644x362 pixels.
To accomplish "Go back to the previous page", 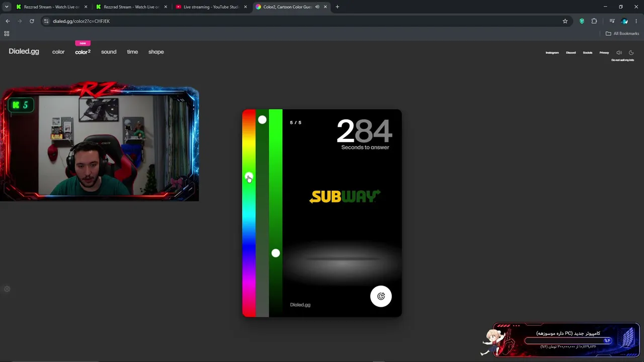I will [8, 21].
